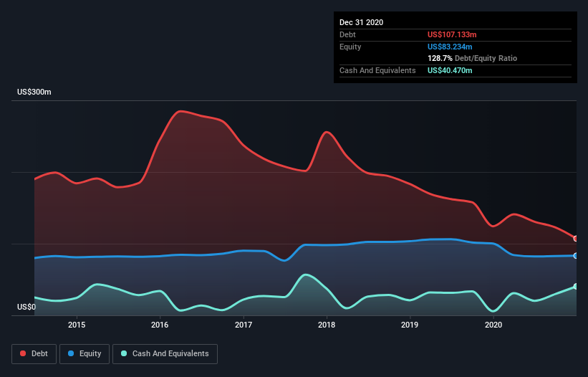The height and width of the screenshot is (377, 588).
Task: Click the blue Equity legend dot
Action: (x=71, y=353)
